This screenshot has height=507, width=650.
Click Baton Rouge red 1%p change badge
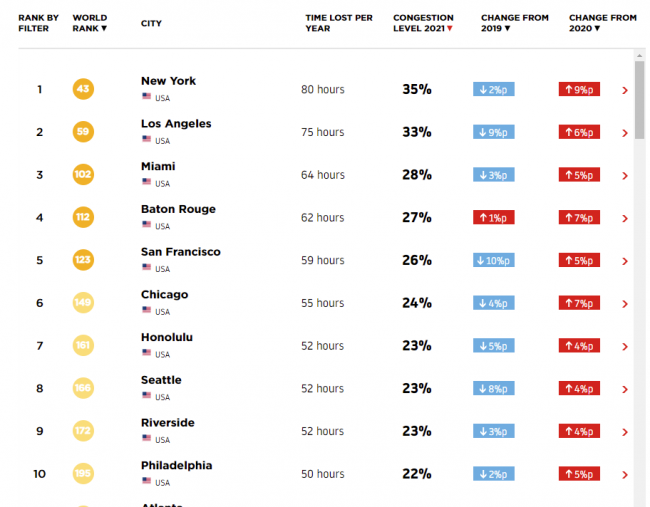[x=493, y=218]
